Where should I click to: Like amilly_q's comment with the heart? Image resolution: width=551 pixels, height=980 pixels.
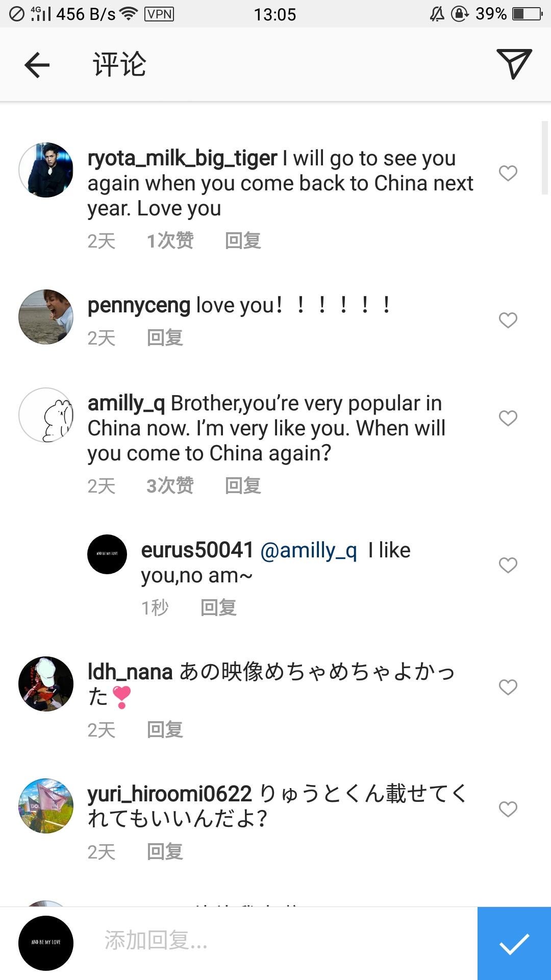tap(508, 418)
